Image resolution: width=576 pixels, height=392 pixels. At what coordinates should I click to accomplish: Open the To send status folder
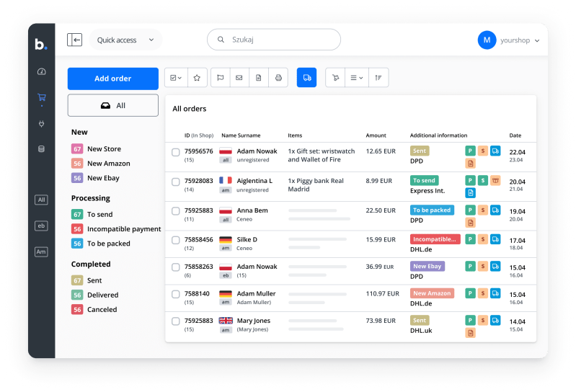92,214
